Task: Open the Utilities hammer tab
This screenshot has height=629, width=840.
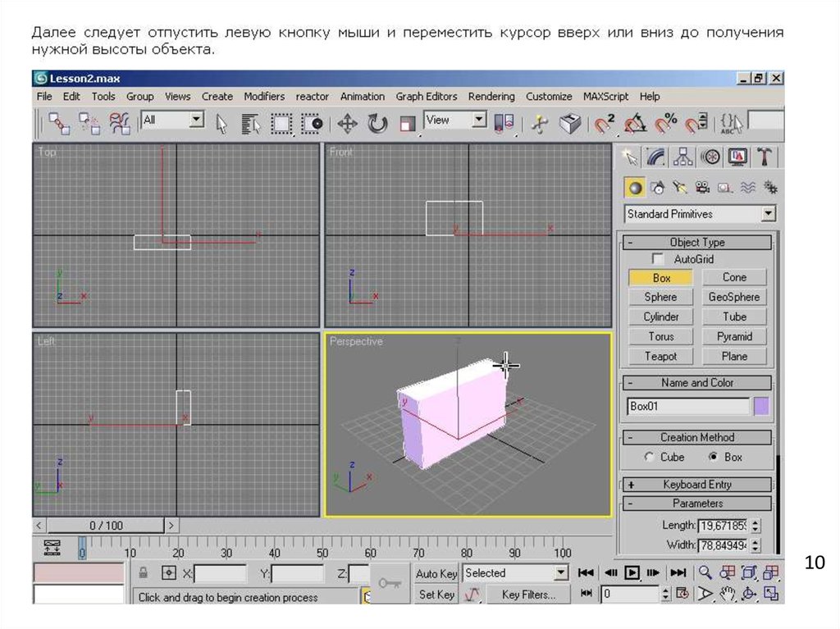Action: [765, 157]
